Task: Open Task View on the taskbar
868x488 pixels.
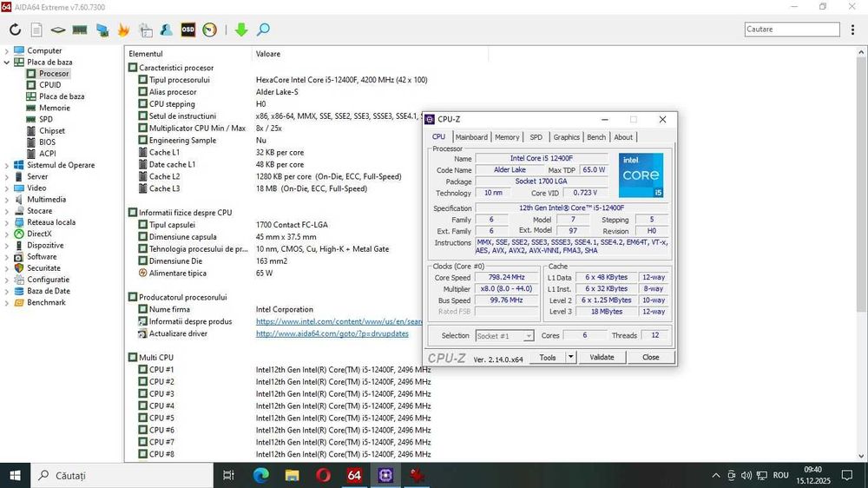Action: pyautogui.click(x=228, y=475)
